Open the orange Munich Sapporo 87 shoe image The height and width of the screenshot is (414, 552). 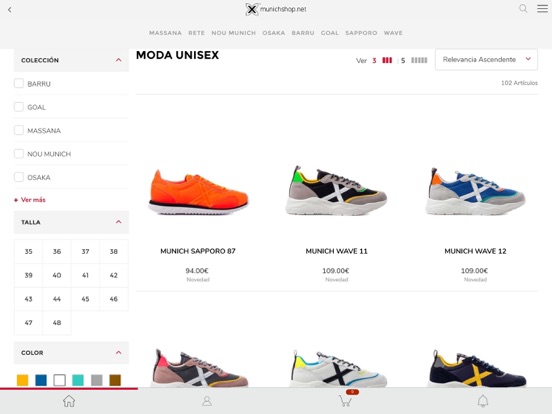198,192
